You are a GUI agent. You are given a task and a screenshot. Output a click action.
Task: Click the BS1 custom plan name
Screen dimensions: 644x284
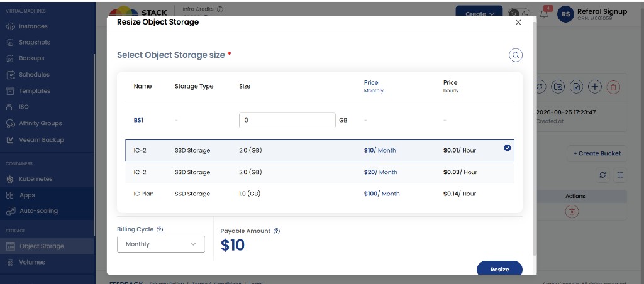pyautogui.click(x=139, y=121)
